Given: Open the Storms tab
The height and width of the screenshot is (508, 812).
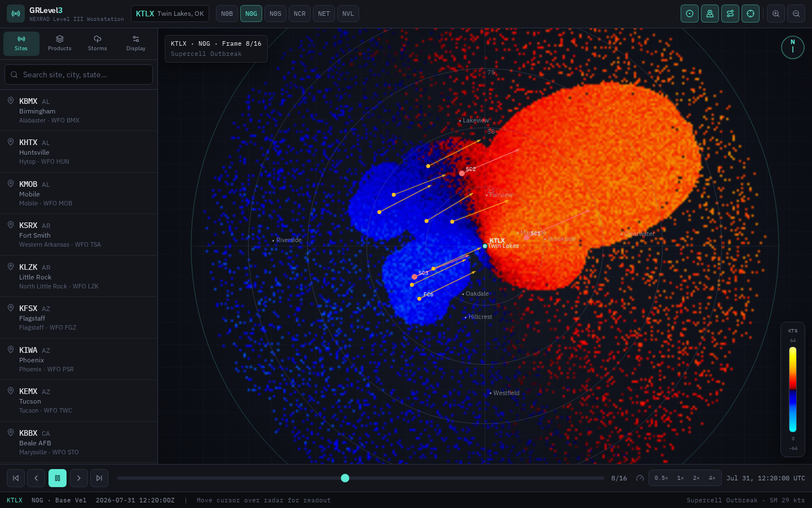Looking at the screenshot, I should coord(98,43).
